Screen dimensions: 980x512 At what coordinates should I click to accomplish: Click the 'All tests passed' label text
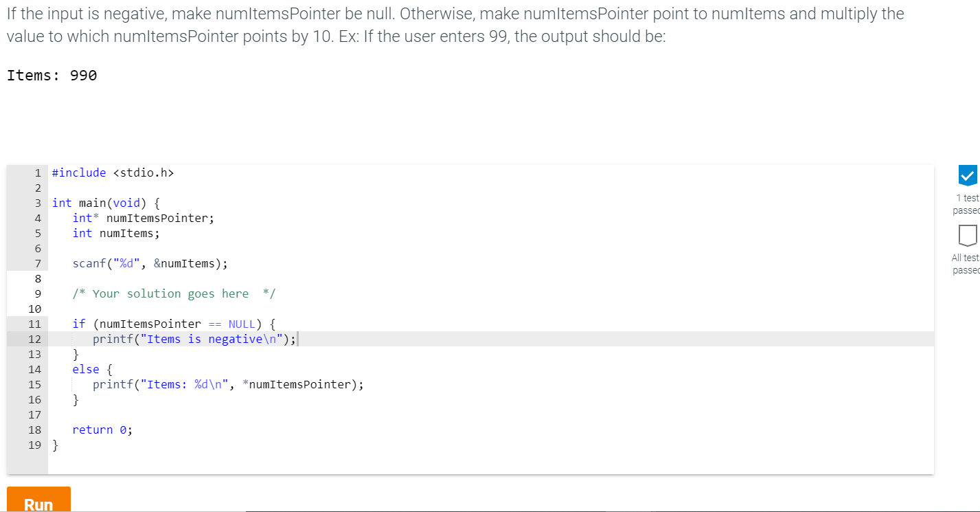966,264
